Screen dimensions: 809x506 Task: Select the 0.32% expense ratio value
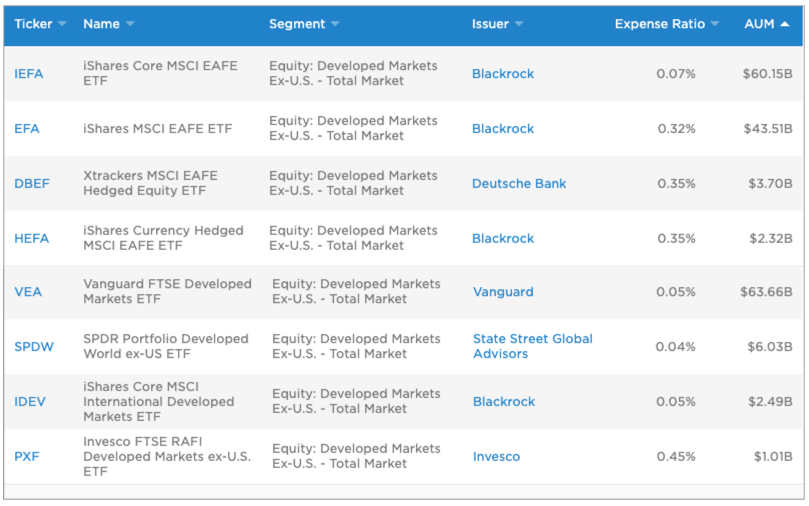pos(676,128)
